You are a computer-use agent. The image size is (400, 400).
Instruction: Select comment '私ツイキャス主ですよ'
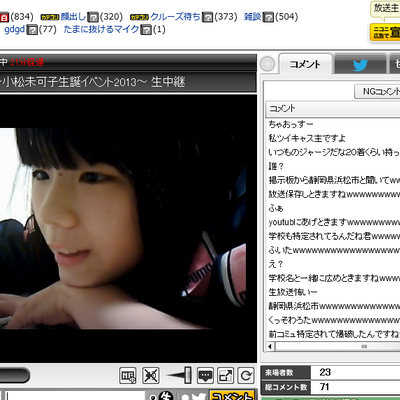307,138
